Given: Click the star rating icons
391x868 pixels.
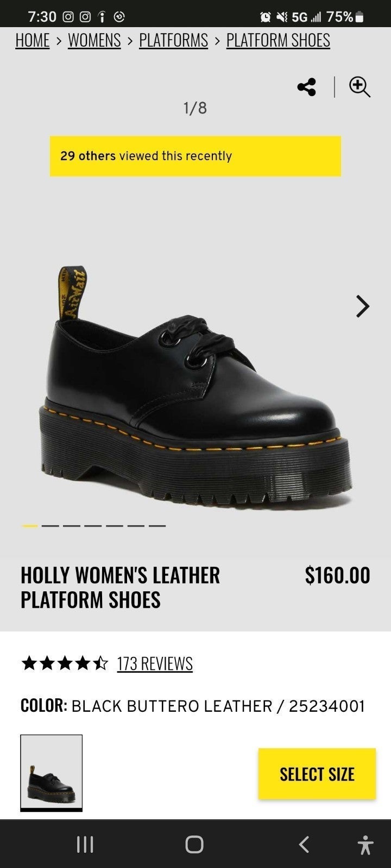Looking at the screenshot, I should (65, 663).
